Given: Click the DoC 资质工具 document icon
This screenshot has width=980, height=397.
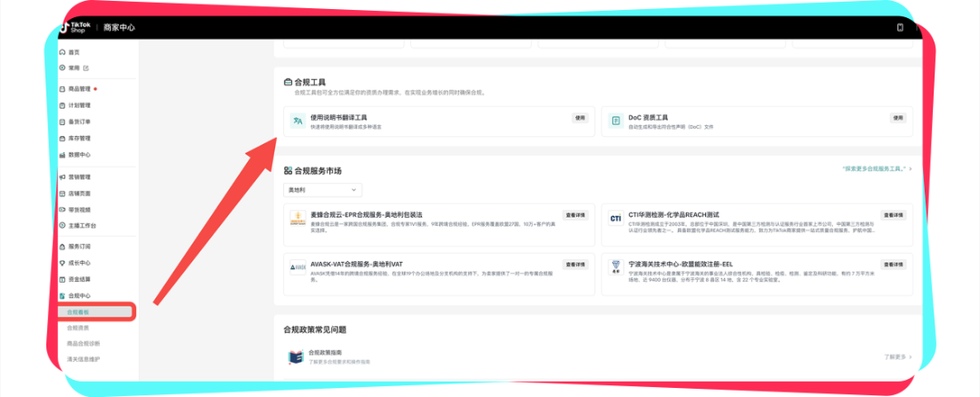Looking at the screenshot, I should tap(616, 121).
